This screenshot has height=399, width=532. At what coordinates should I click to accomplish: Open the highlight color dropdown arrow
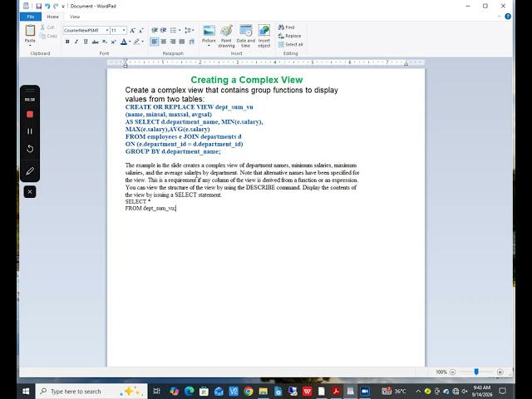(x=142, y=42)
